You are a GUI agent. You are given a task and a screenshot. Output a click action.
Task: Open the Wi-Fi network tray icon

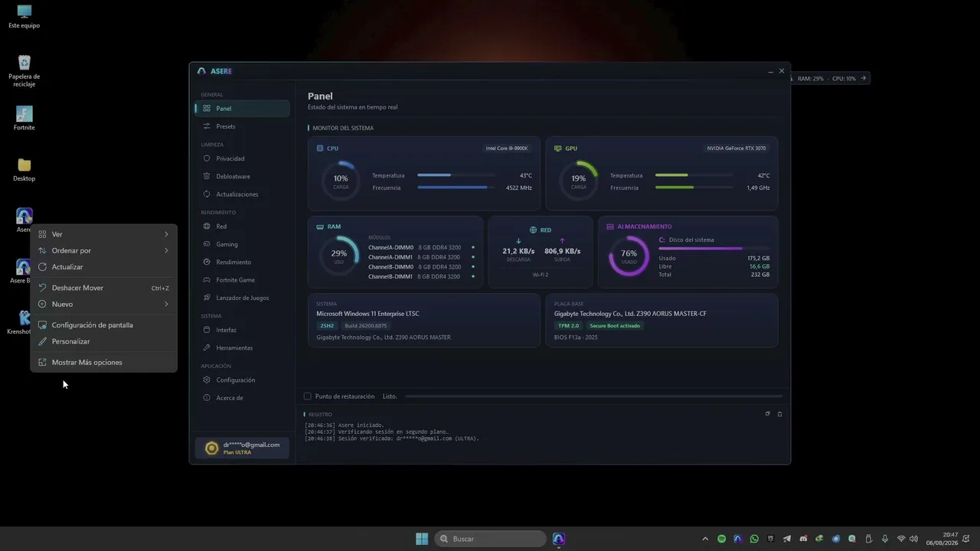pyautogui.click(x=901, y=539)
